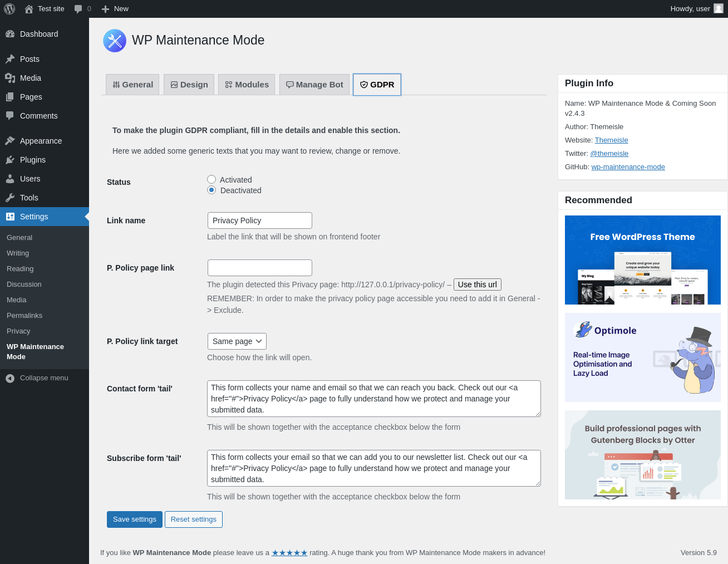Open the P. Policy link target dropdown

click(x=237, y=341)
